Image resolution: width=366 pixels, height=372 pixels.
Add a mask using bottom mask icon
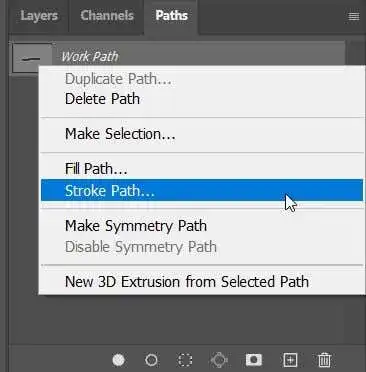(254, 360)
